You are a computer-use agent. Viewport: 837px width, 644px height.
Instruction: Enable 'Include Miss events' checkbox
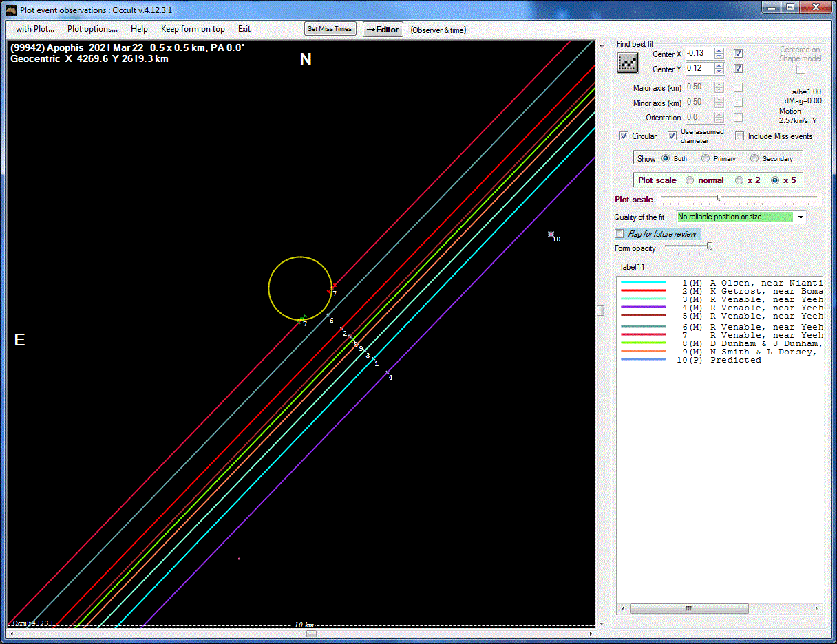click(x=740, y=136)
